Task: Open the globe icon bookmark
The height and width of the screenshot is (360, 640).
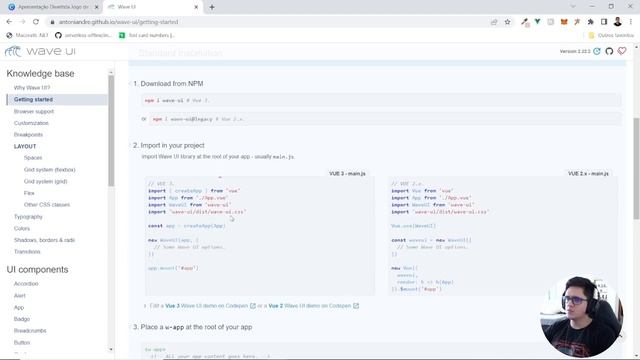Action: pyautogui.click(x=27, y=36)
